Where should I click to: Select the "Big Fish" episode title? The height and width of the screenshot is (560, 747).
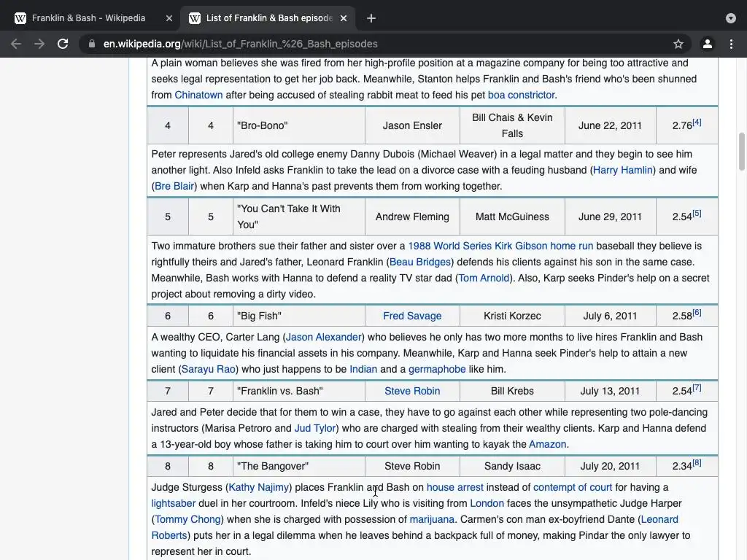pos(259,316)
